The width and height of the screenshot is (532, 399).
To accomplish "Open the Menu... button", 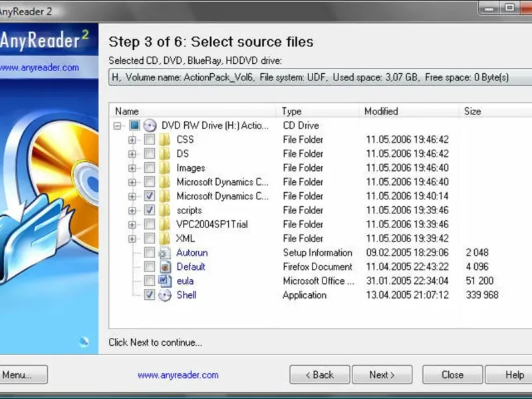I will pyautogui.click(x=23, y=374).
